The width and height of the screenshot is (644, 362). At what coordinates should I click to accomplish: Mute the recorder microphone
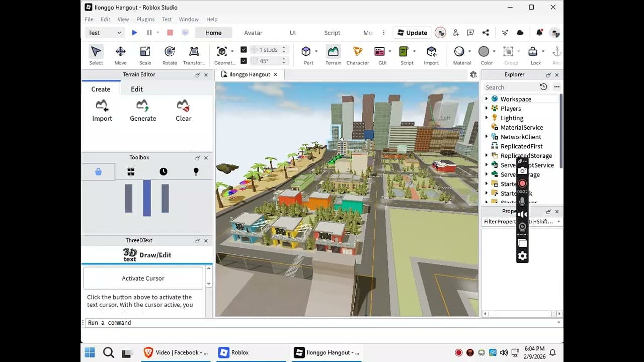tap(522, 202)
